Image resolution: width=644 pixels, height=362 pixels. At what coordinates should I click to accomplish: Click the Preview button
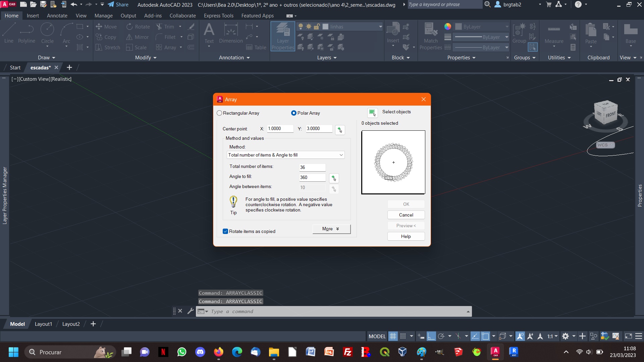click(406, 226)
